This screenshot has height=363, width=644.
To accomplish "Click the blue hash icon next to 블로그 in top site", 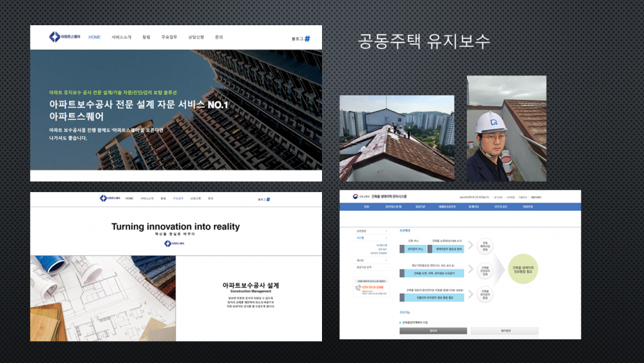I will pyautogui.click(x=307, y=39).
